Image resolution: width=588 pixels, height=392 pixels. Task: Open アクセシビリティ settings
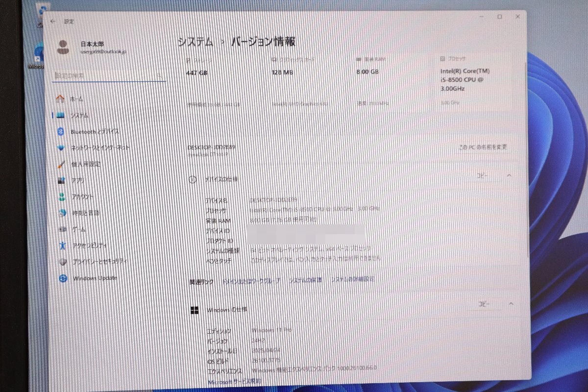pos(83,245)
